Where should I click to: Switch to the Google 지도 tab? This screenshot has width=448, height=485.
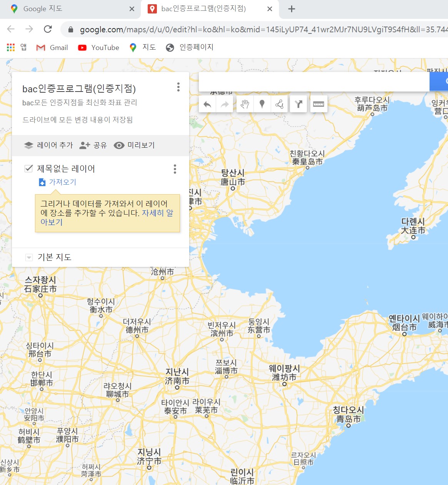click(x=70, y=9)
